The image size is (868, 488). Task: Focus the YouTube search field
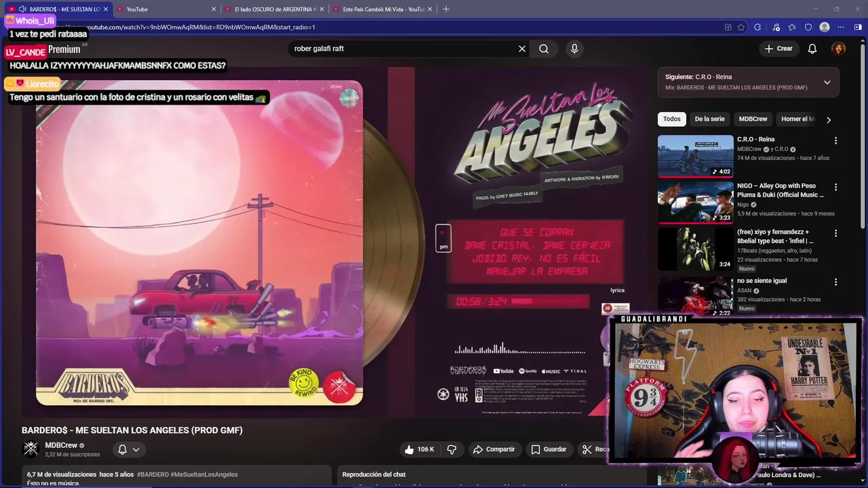[403, 49]
